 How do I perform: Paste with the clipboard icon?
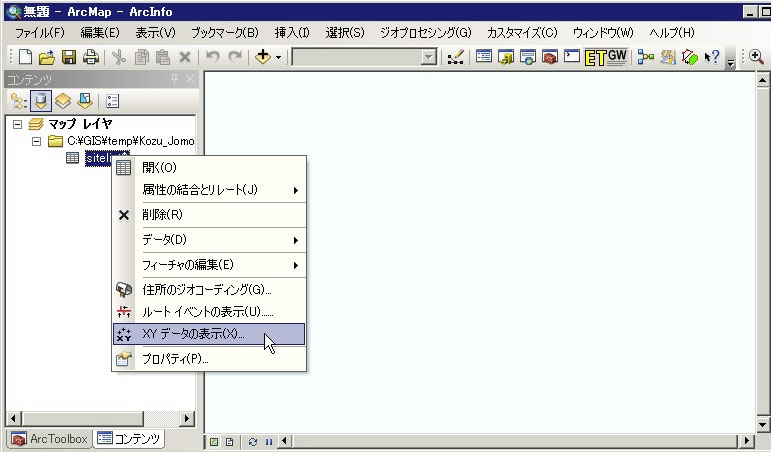(x=163, y=57)
